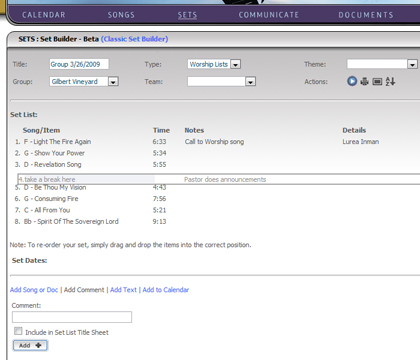Image resolution: width=420 pixels, height=360 pixels.
Task: Click the 'Pastor does announcements' note
Action: point(225,179)
